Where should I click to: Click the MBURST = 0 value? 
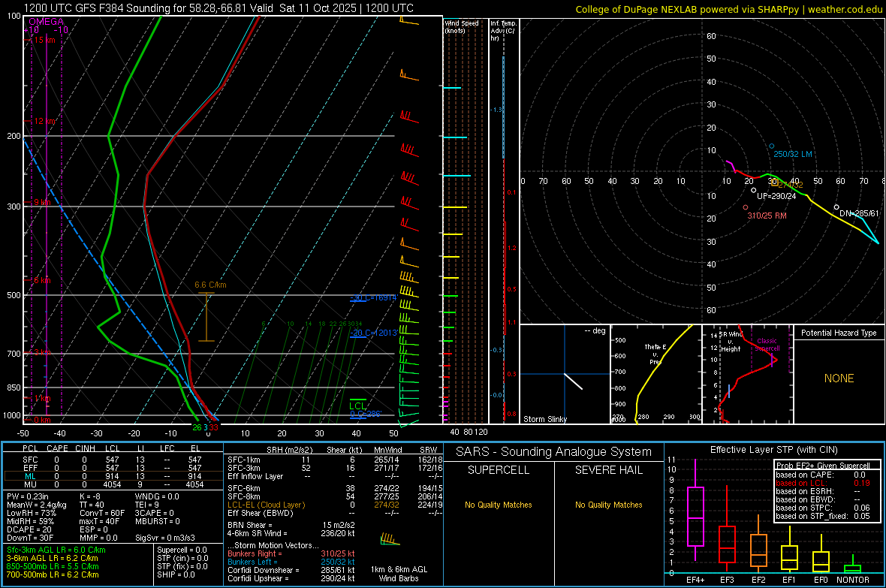pyautogui.click(x=157, y=520)
